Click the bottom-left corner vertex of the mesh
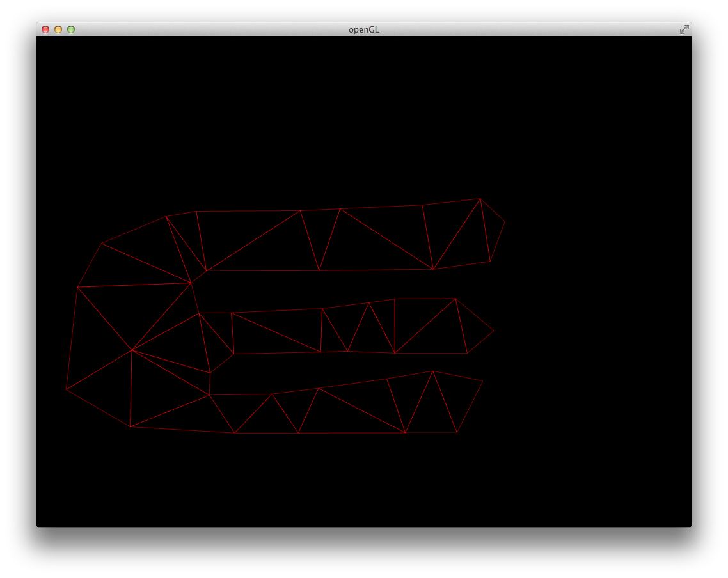728x578 pixels. click(x=131, y=426)
